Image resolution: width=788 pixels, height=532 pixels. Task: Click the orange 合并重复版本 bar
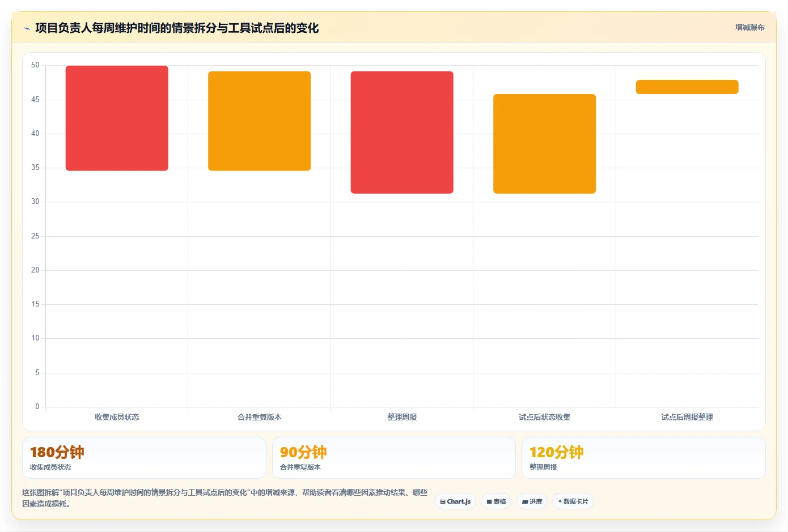pos(260,121)
